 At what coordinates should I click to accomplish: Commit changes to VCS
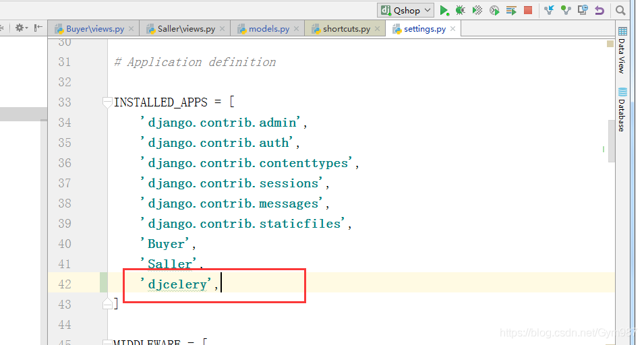coord(566,10)
